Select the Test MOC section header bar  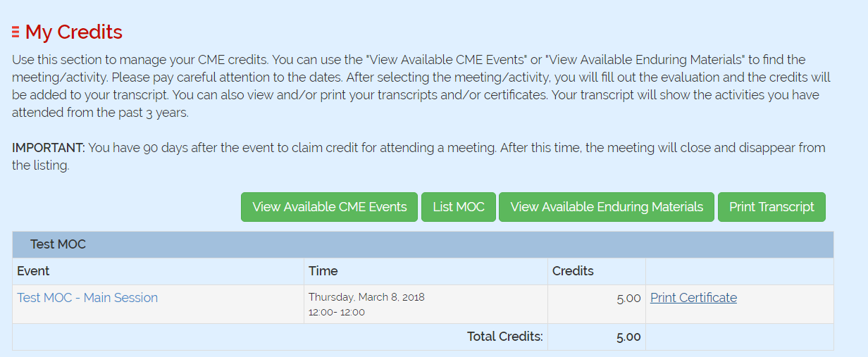point(423,245)
